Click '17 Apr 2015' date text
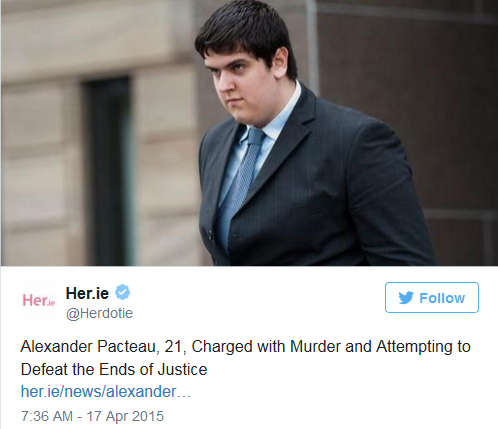 pos(125,416)
